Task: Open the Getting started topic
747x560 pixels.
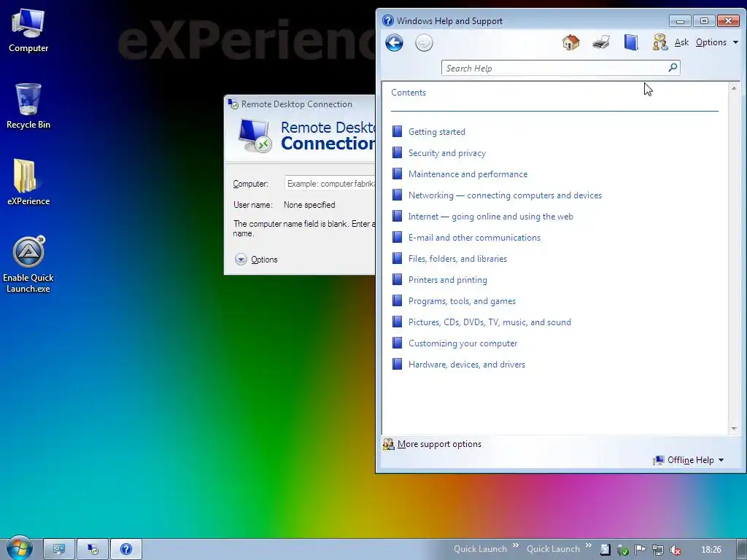Action: coord(436,132)
